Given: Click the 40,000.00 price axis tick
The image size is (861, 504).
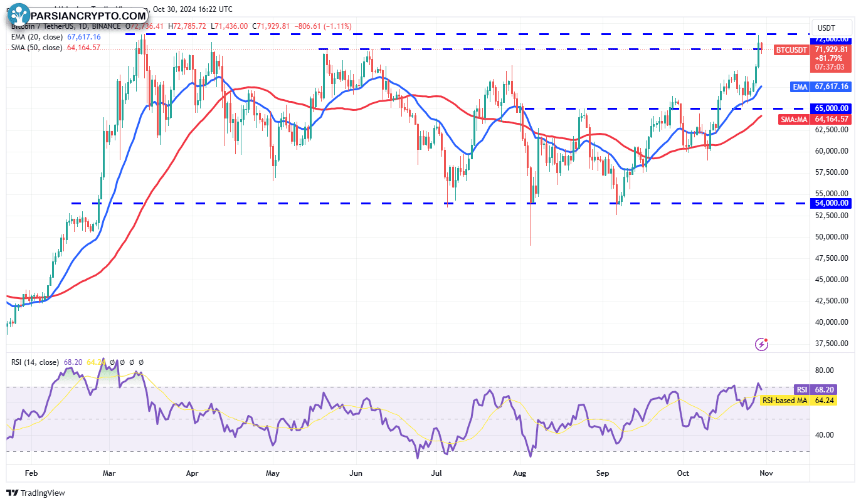Looking at the screenshot, I should [832, 322].
